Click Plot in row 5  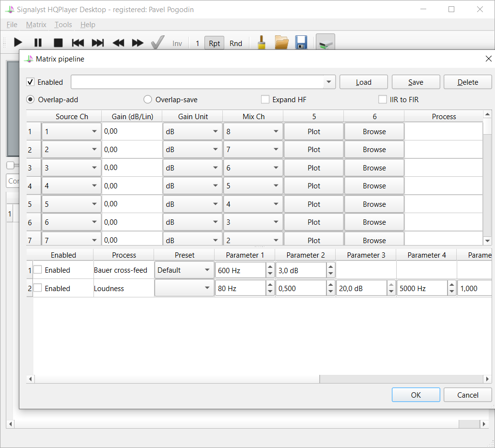[x=314, y=204]
